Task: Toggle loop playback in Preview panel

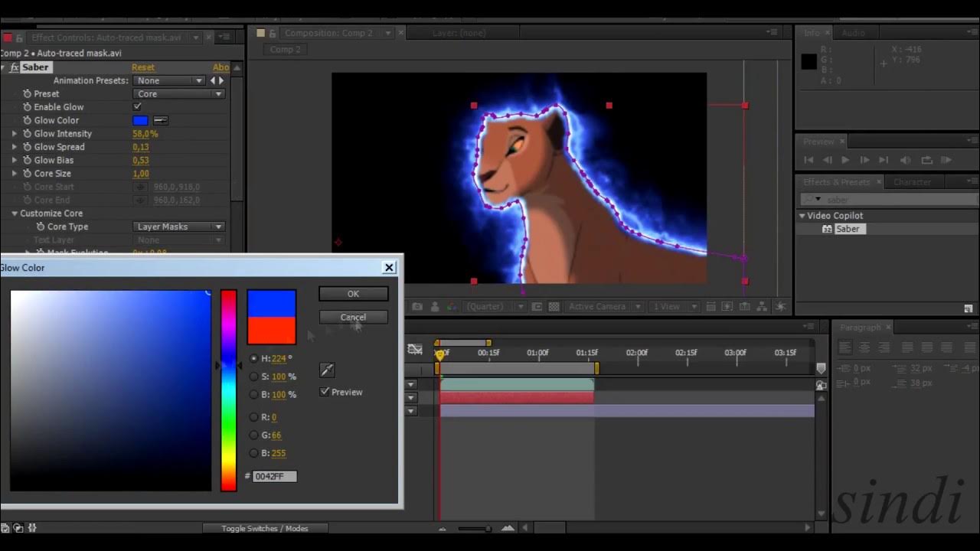Action: pos(926,160)
